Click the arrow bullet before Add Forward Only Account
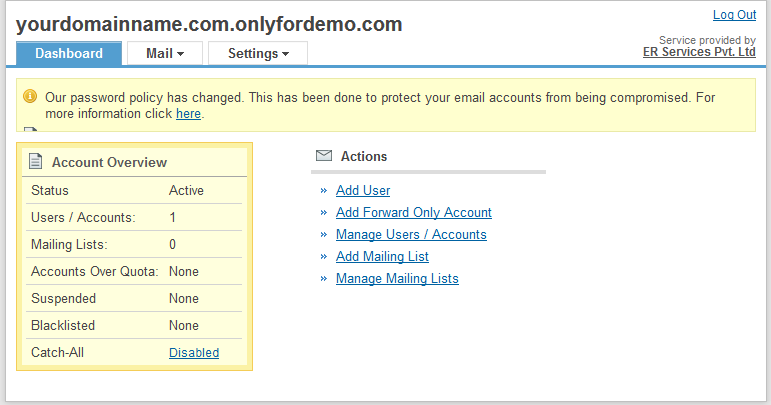Viewport: 771px width, 405px height. 324,212
